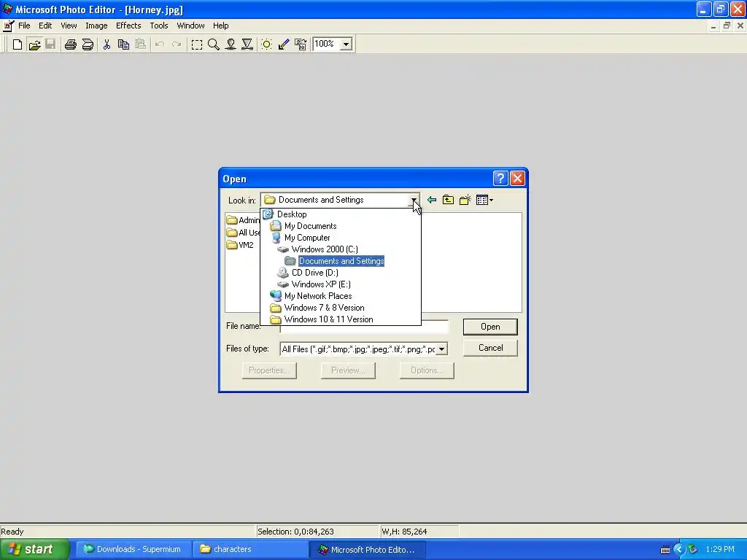Open the zoom percentage dropdown arrow
Viewport: 747px width, 560px height.
347,44
